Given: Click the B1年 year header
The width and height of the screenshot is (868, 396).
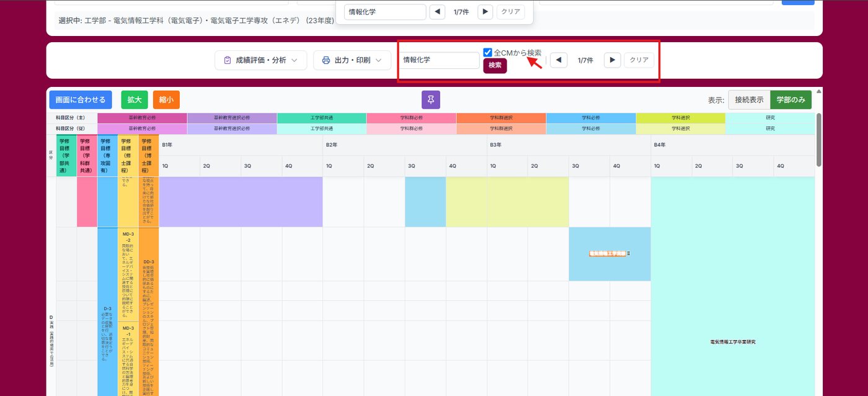Looking at the screenshot, I should (241, 145).
